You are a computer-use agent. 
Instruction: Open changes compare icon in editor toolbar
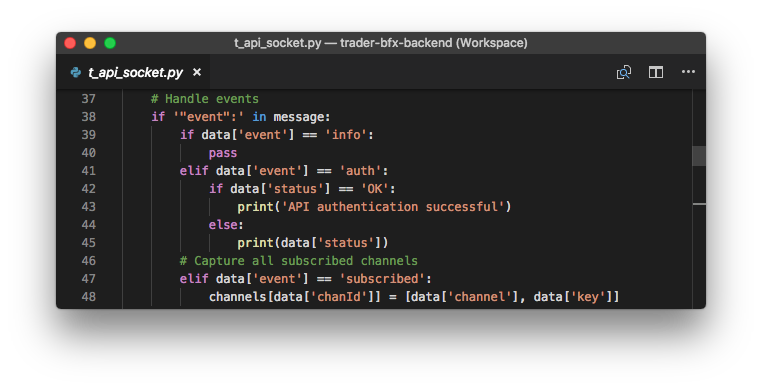click(x=623, y=72)
